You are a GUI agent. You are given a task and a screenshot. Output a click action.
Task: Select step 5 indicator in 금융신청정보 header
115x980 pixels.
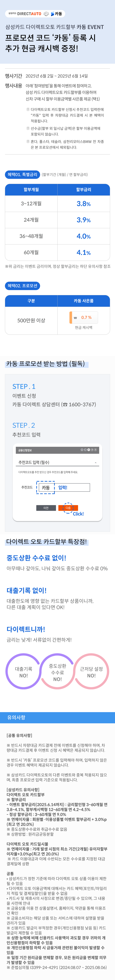click(96, 450)
